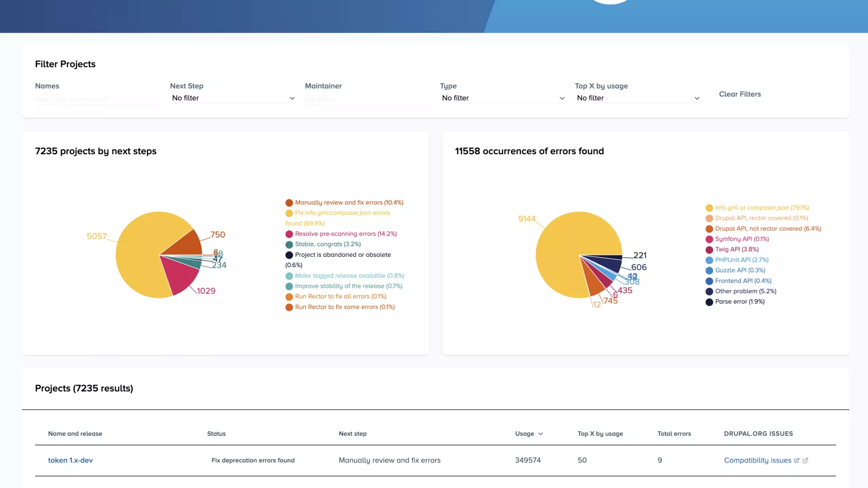
Task: Toggle the Parse error legend entry
Action: coord(735,302)
